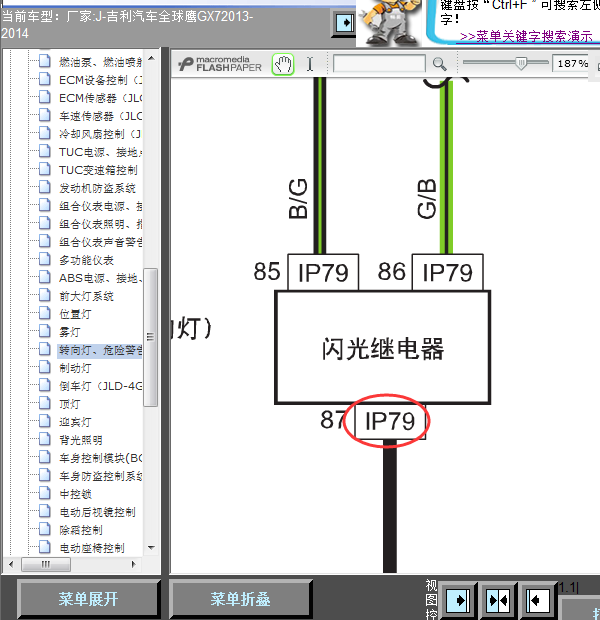This screenshot has width=600, height=620.
Task: Open the ABS电源、接地 tree item
Action: 100,278
